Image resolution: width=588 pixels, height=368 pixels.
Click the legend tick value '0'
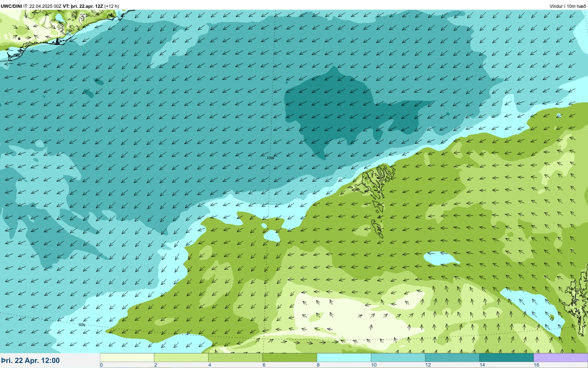[x=101, y=365]
